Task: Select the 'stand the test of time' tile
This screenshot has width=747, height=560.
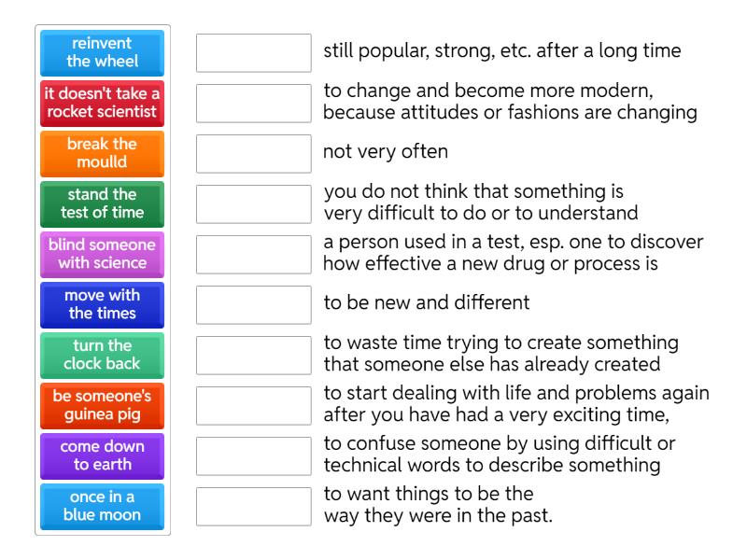Action: 103,204
